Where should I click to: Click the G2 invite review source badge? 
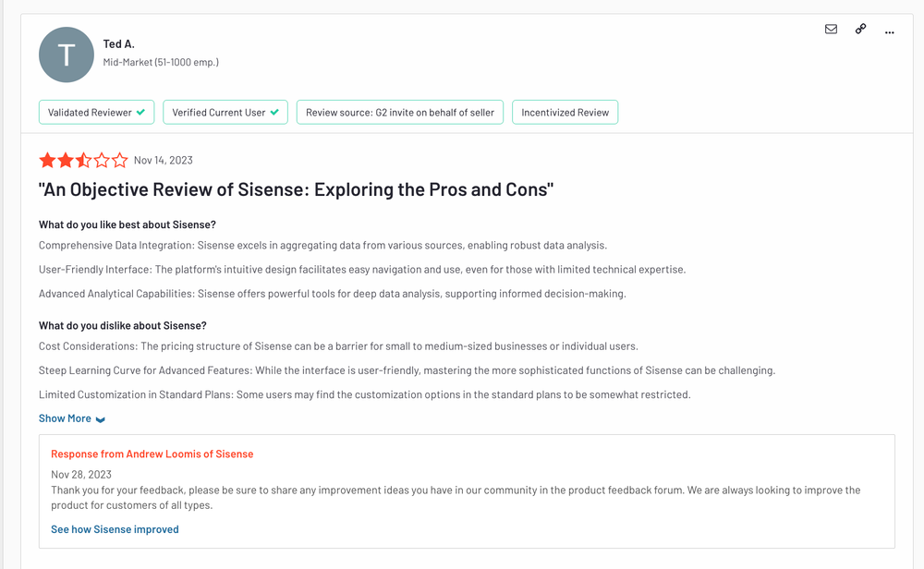coord(399,112)
